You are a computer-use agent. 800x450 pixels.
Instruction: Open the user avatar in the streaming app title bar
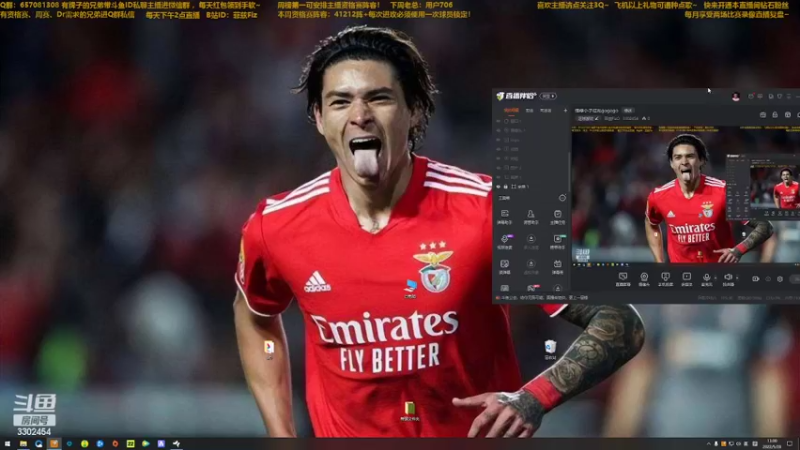736,96
